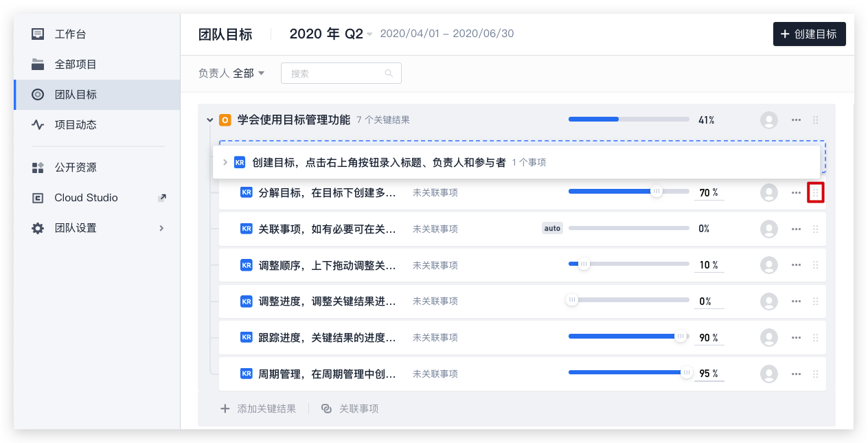Click the drag handle on 分解目标 row
Viewport: 868px width, 443px height.
click(x=815, y=193)
